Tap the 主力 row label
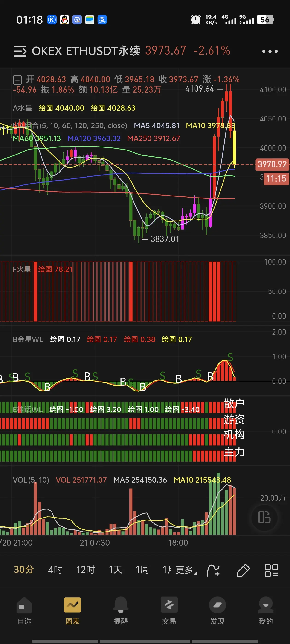 (x=234, y=452)
